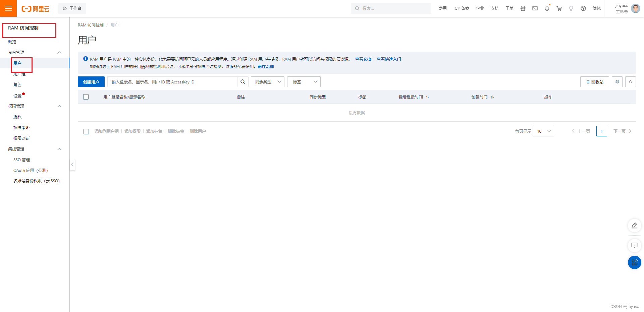644x312 pixels.
Task: Click RAM 访问控制 in the breadcrumb
Action: point(91,25)
